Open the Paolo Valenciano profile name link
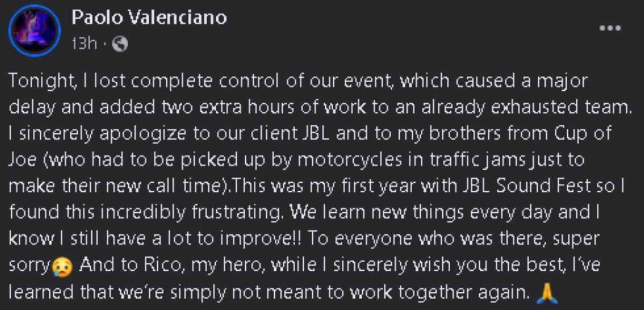Screen dimensions: 644x310 coord(149,18)
